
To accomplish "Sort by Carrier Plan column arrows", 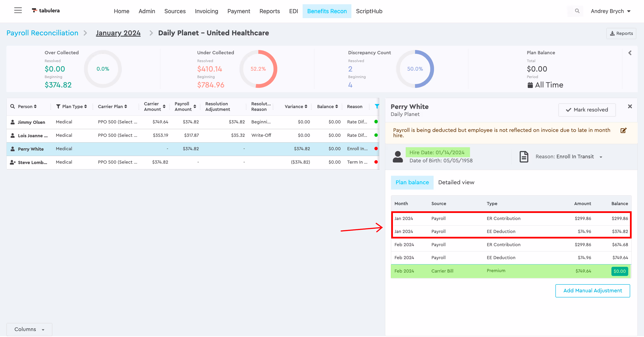I will (x=126, y=106).
